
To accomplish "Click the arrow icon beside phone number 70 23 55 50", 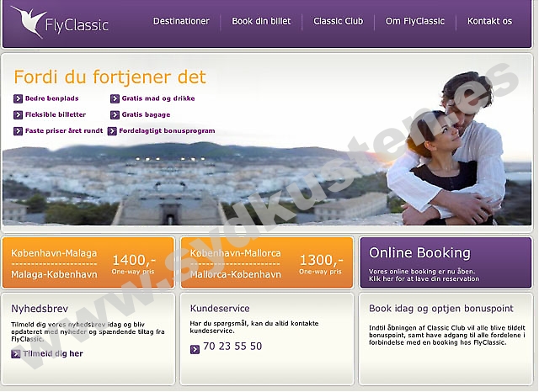I will click(195, 349).
